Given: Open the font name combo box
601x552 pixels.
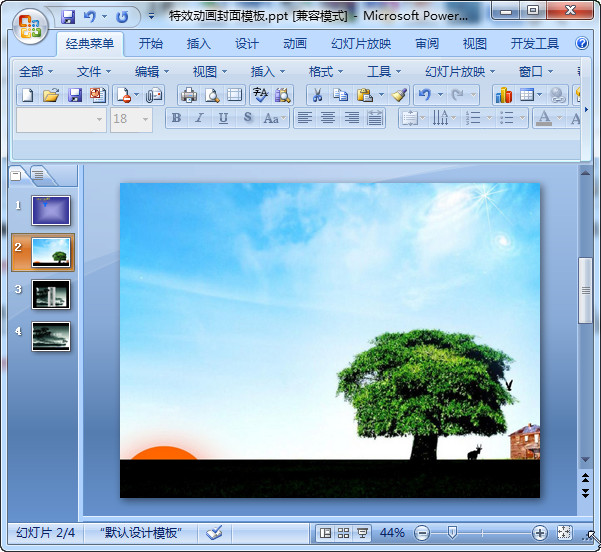Looking at the screenshot, I should (61, 120).
